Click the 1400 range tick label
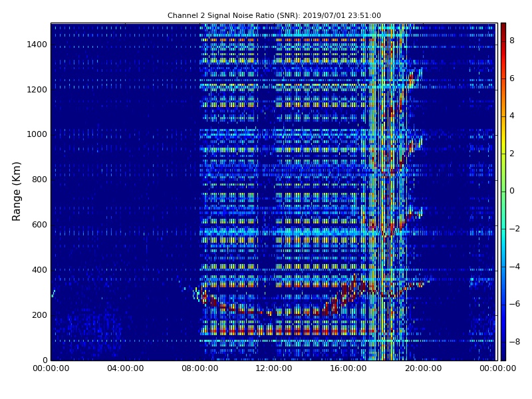 pyautogui.click(x=37, y=45)
